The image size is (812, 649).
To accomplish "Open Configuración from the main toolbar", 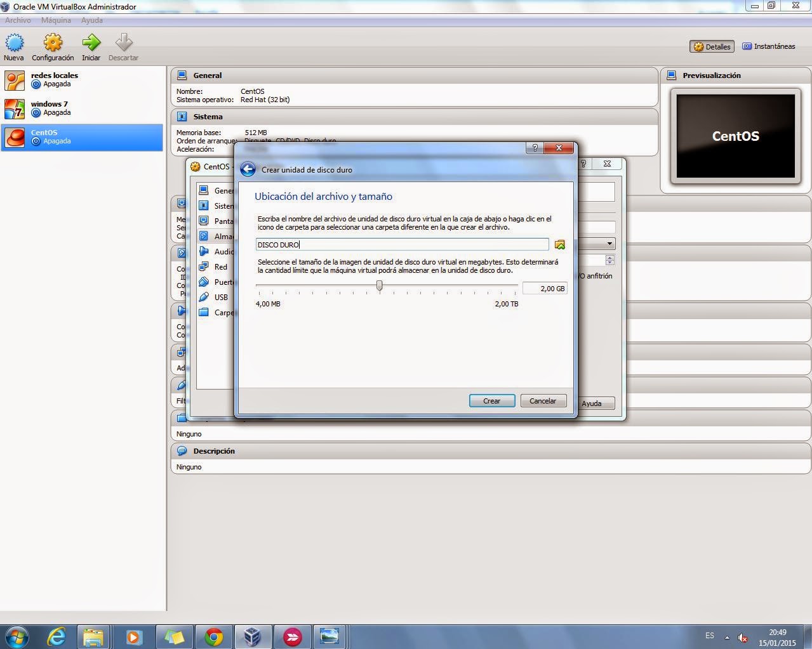I will [x=53, y=48].
